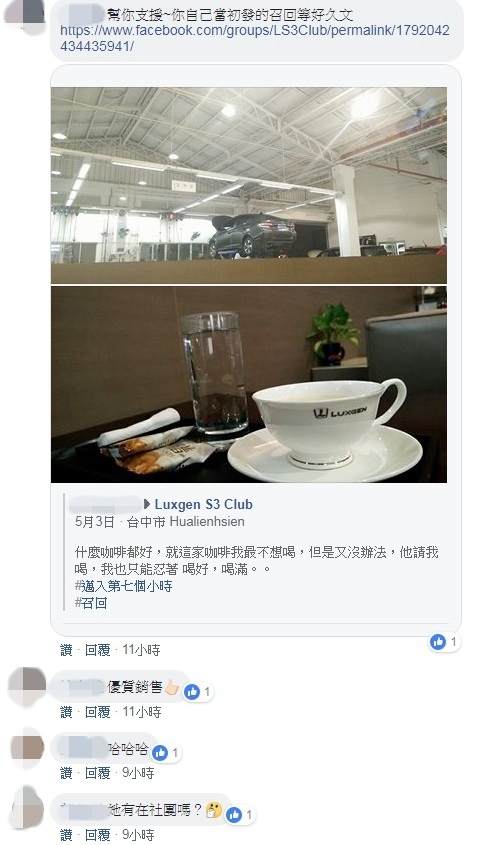Click like reaction icon beside 哈哈哈 comment
The image size is (498, 845).
[x=160, y=753]
